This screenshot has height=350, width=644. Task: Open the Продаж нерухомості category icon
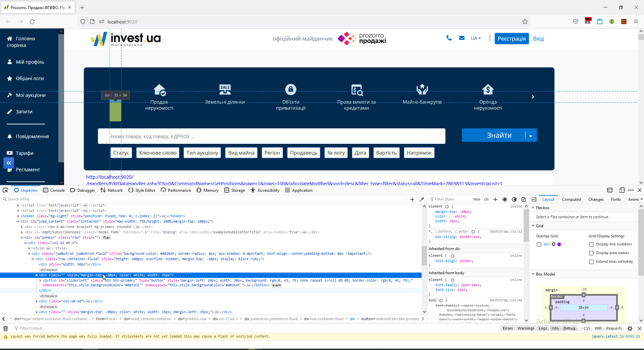tap(159, 90)
